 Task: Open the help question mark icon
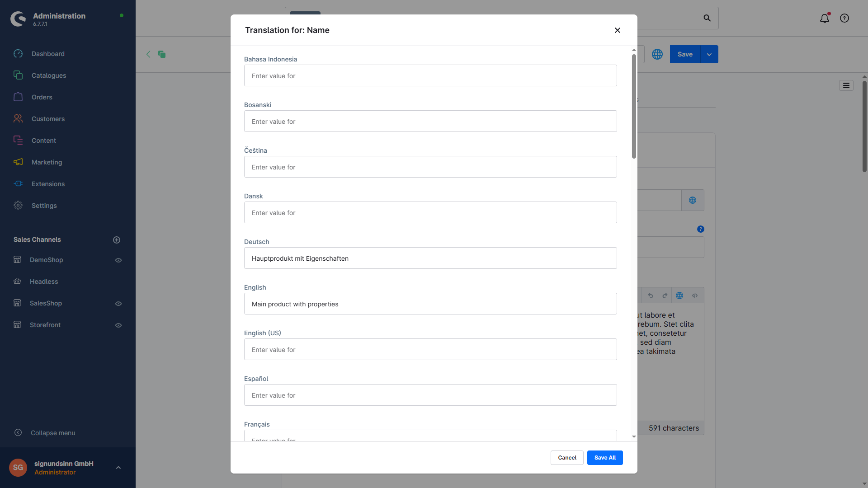844,19
